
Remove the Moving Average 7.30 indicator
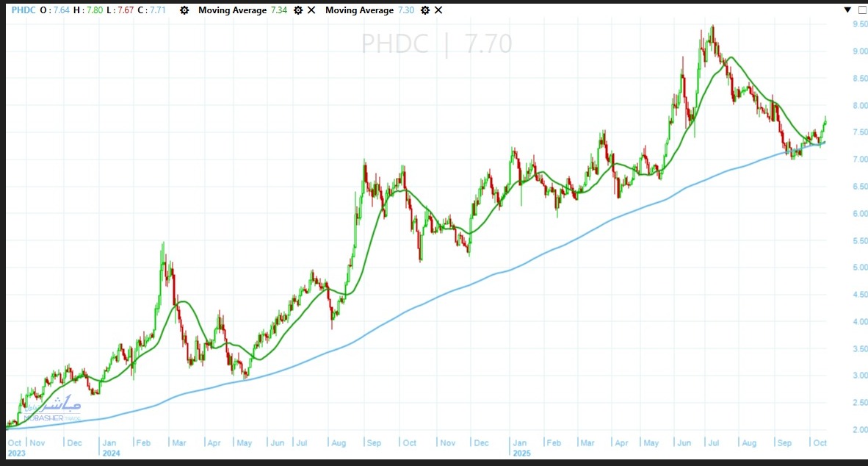click(x=438, y=10)
